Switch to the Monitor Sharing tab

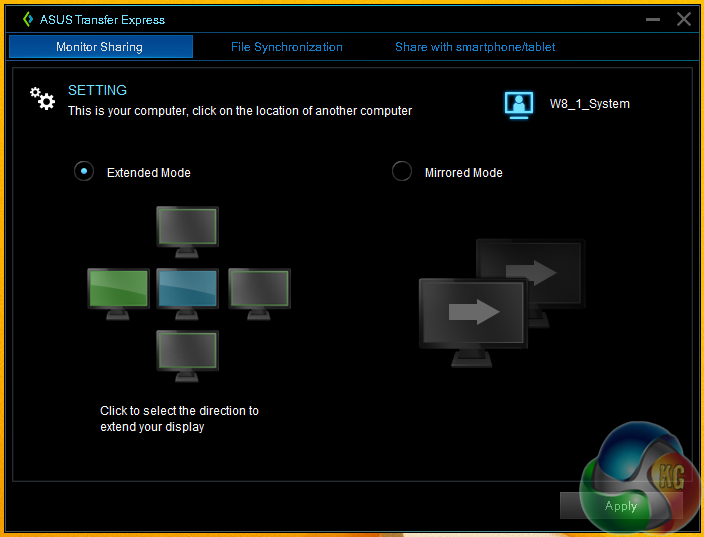101,47
